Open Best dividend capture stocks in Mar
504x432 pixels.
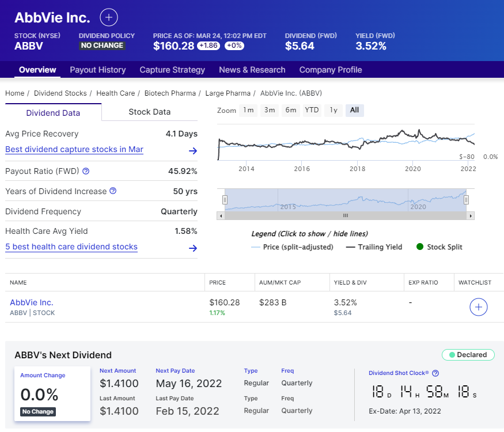[x=74, y=149]
